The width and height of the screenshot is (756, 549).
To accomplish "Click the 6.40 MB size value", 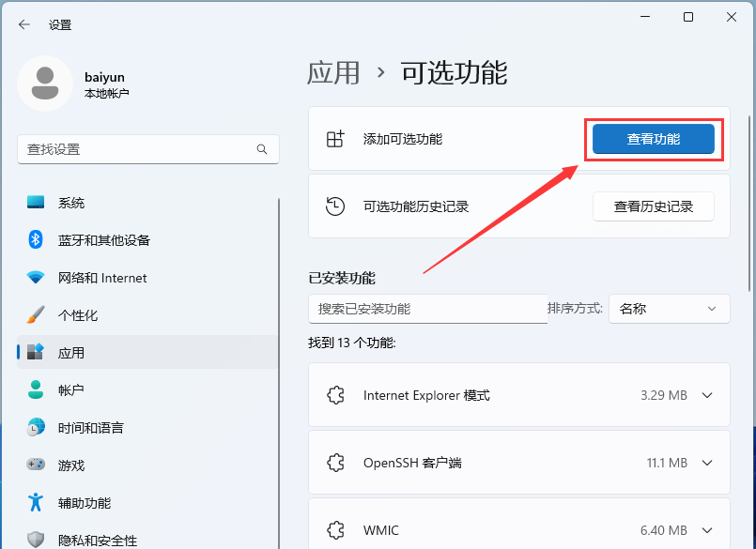I will pyautogui.click(x=663, y=530).
